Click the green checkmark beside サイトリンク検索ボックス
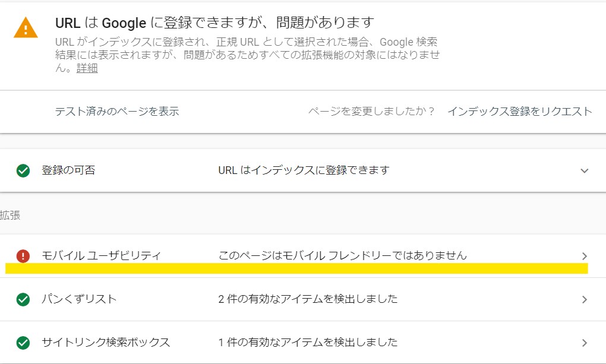This screenshot has height=364, width=606. tap(23, 343)
